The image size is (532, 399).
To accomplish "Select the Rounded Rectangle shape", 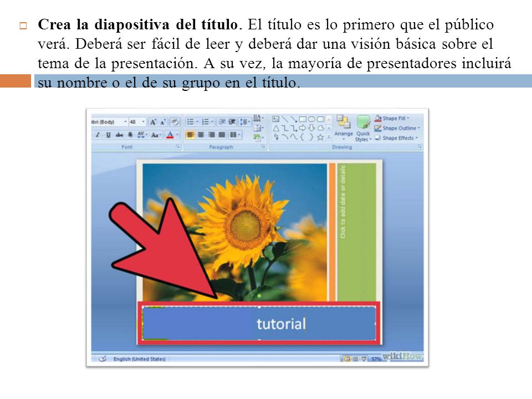I will 320,119.
